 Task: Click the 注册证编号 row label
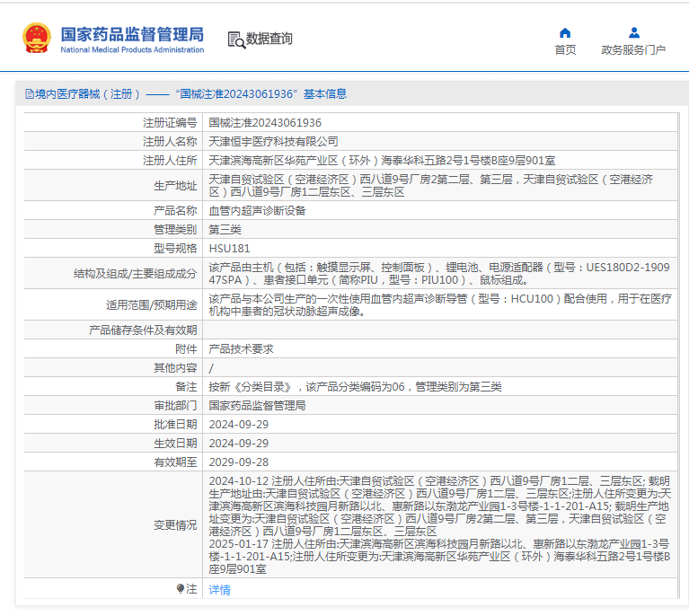pos(170,123)
